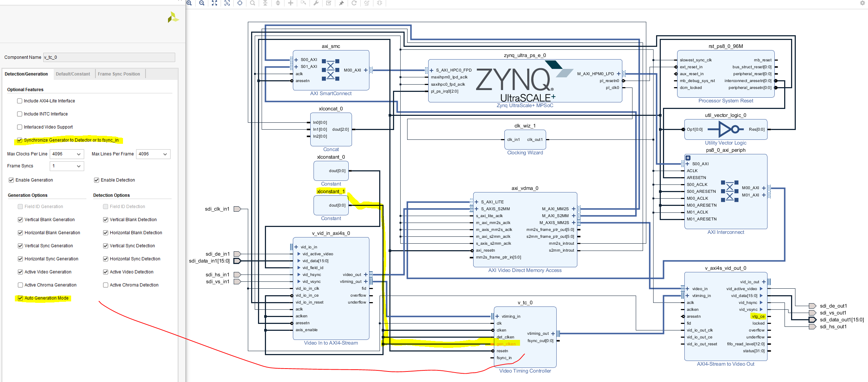Image resolution: width=868 pixels, height=382 pixels.
Task: Select the Zoom Out tool
Action: tap(202, 3)
